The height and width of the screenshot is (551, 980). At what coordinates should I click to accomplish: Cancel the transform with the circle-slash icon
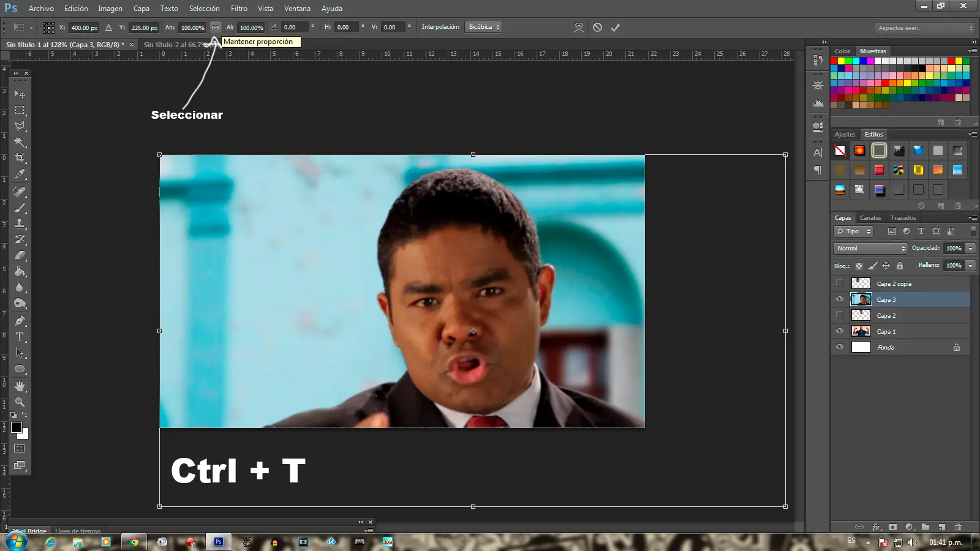pos(597,28)
